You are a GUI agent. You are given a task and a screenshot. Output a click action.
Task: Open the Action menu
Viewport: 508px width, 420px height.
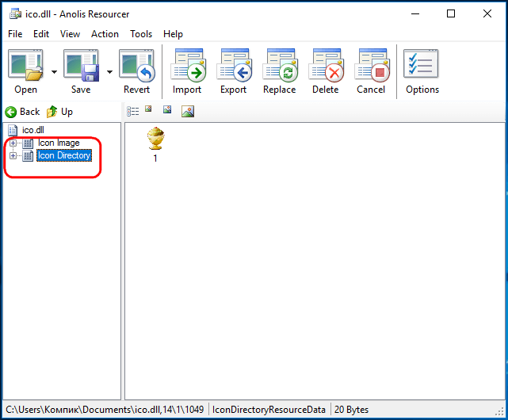[x=105, y=34]
